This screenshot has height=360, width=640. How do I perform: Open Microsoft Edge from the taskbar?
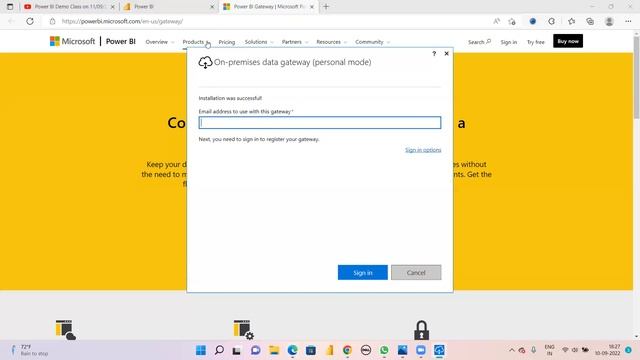292,350
